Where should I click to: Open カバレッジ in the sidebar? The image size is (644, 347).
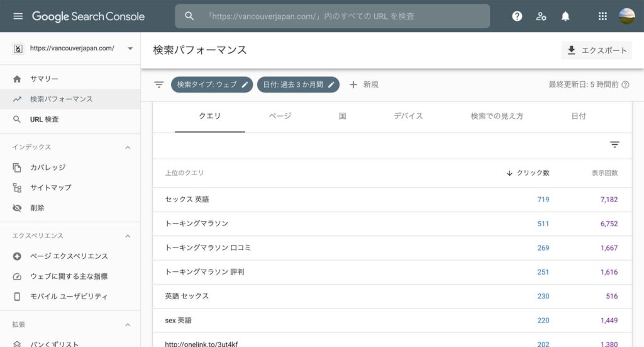[48, 168]
